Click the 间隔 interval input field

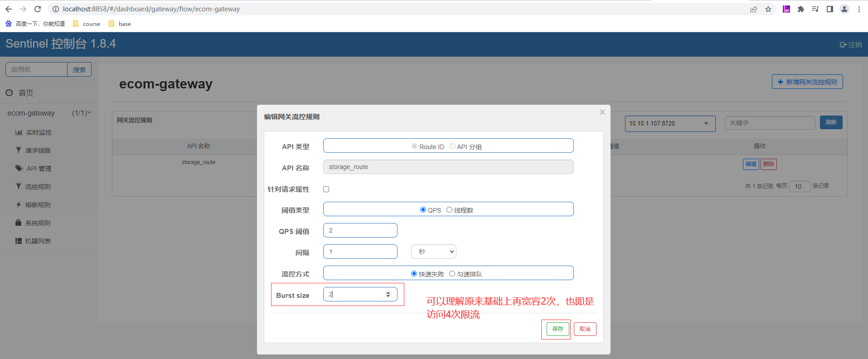[x=360, y=252]
